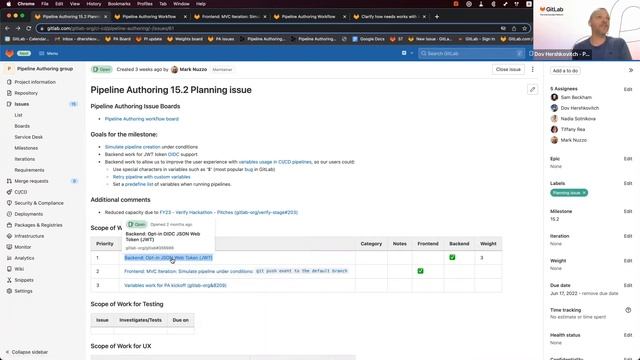Edit the Due date section
Image resolution: width=640 pixels, height=360 pixels.
628,285
